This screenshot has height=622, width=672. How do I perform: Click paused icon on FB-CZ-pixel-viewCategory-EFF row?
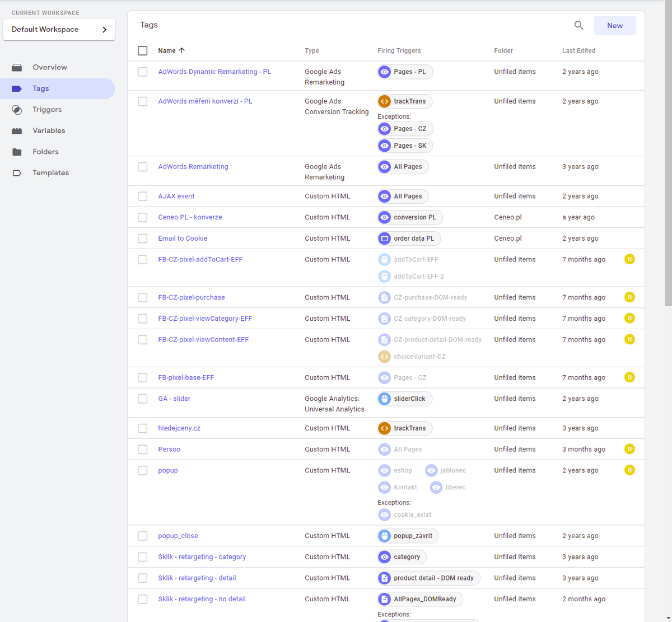629,318
